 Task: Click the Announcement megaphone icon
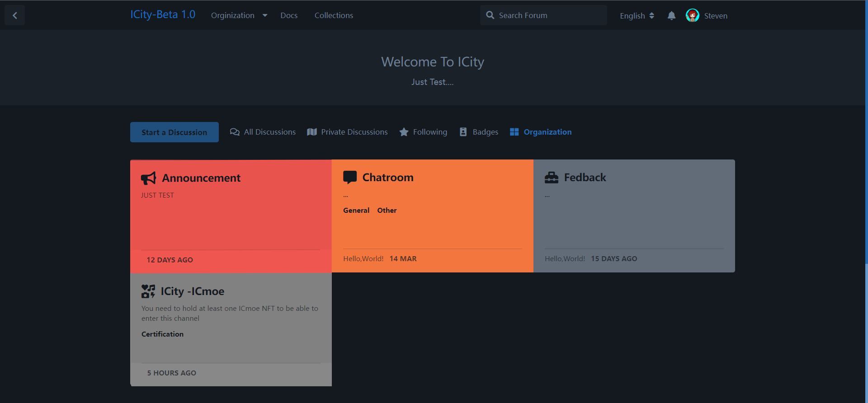[x=148, y=178]
